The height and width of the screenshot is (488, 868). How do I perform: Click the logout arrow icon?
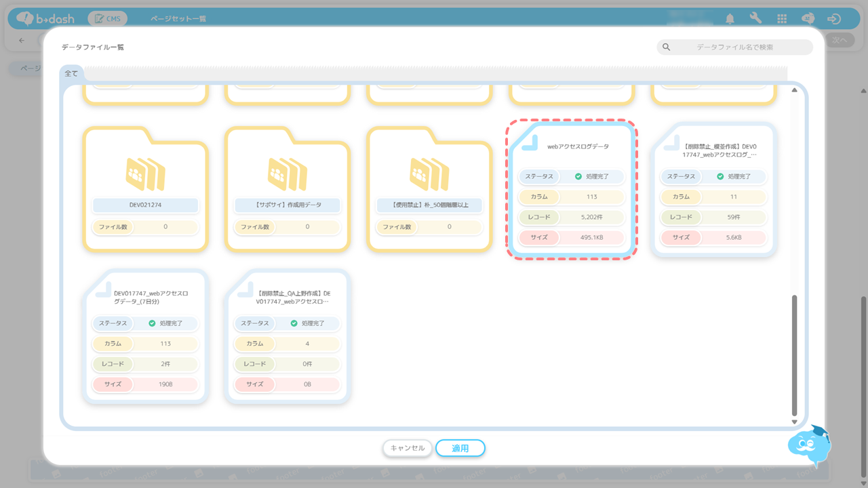(x=834, y=19)
